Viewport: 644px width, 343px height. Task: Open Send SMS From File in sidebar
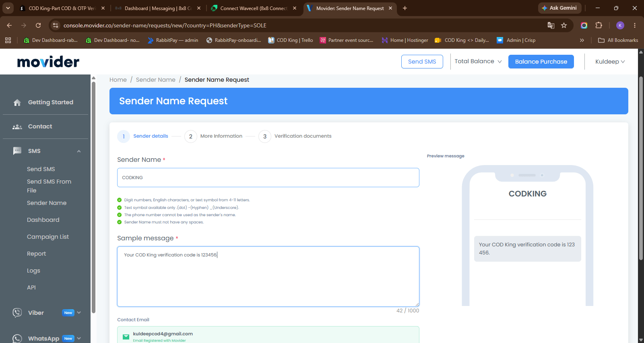click(x=49, y=186)
